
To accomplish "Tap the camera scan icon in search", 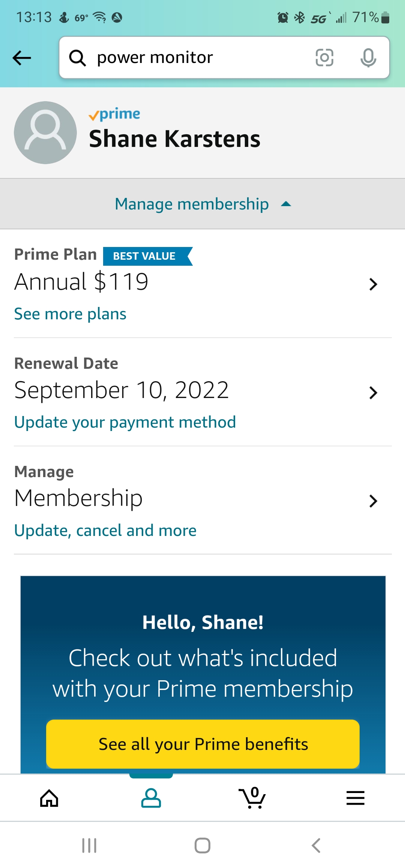I will (x=324, y=58).
